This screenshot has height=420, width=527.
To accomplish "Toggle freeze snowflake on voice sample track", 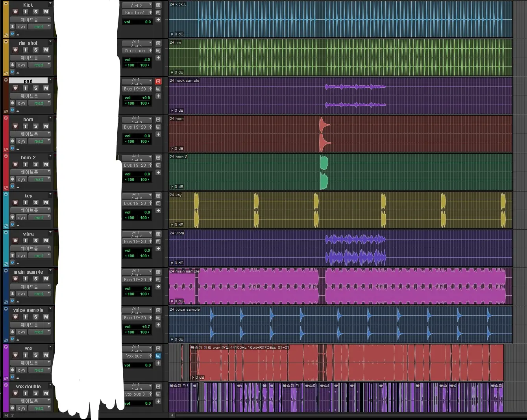I will click(12, 332).
